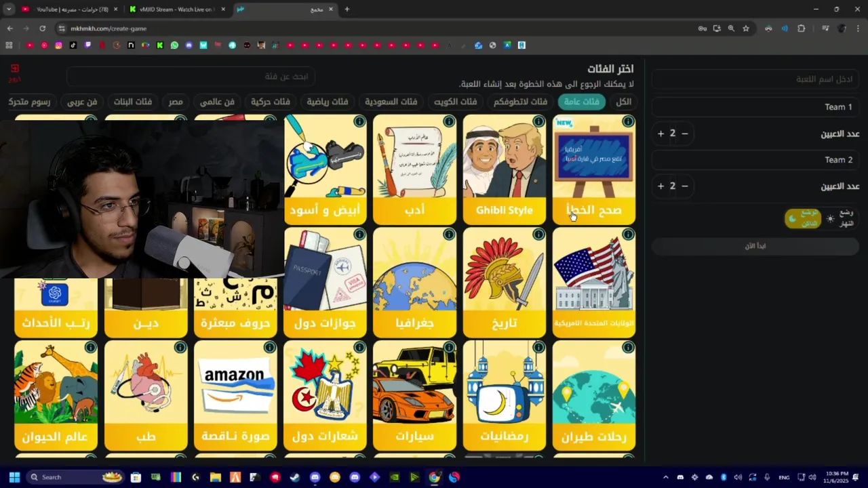
Task: Click the red exit icon at top left
Action: coord(14,70)
